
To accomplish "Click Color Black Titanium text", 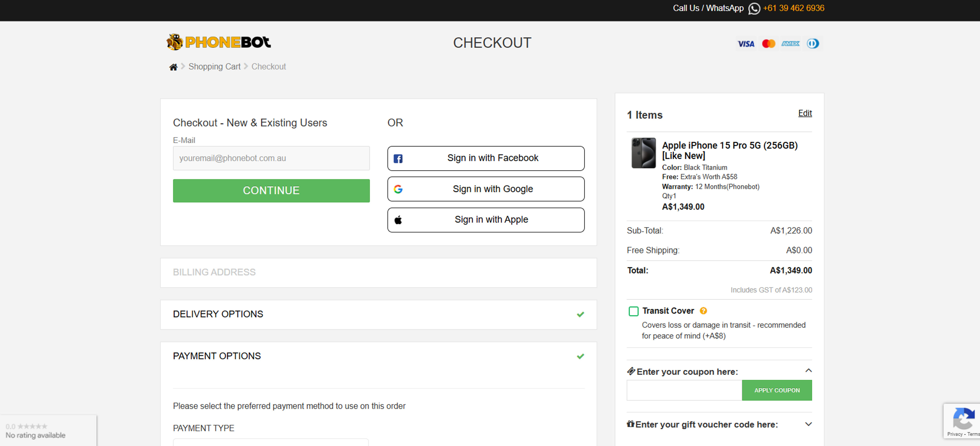I will [694, 168].
